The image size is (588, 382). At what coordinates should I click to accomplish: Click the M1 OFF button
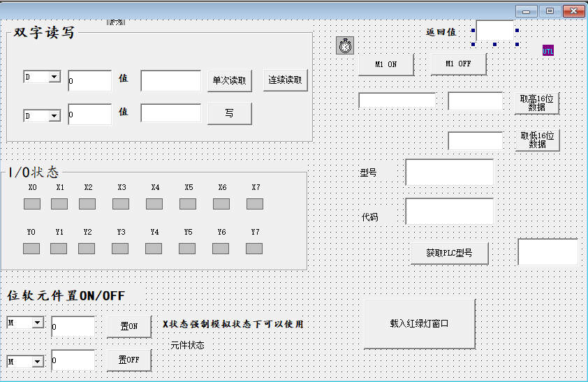(458, 64)
